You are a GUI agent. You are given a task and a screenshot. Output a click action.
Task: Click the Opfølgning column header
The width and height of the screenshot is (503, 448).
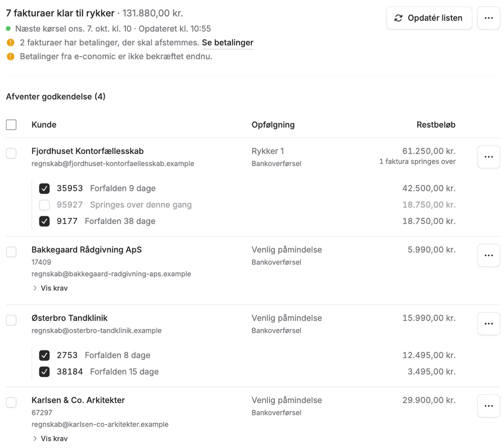point(273,125)
